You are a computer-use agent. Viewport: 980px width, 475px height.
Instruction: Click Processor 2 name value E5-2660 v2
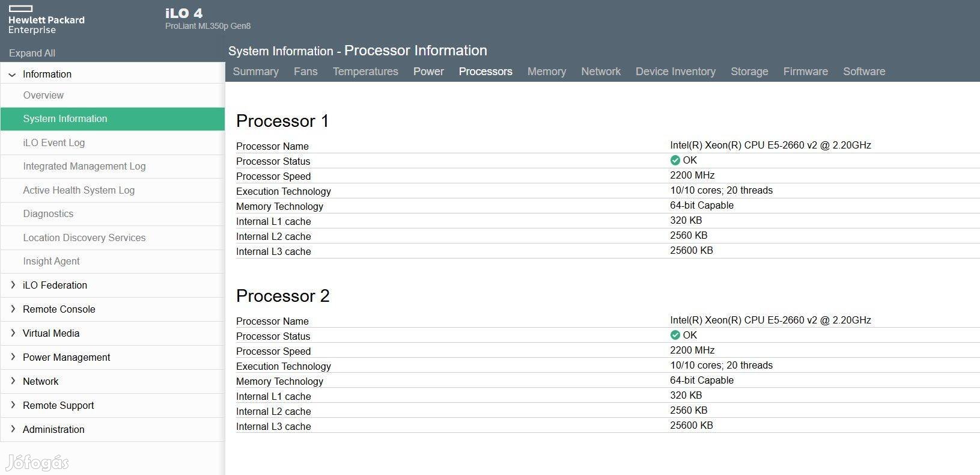(x=770, y=320)
